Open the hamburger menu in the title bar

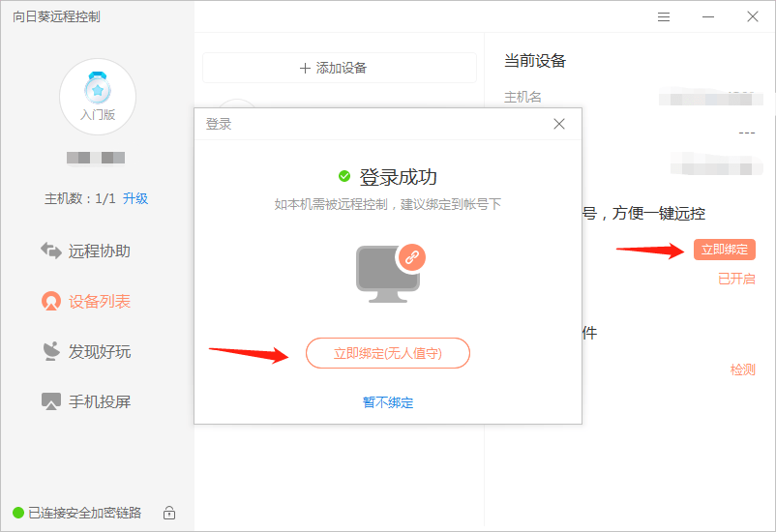(664, 16)
